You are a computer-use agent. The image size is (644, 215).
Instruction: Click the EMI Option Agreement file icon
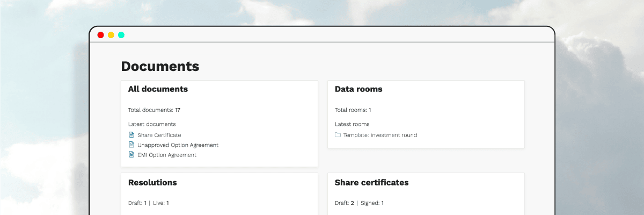[131, 154]
